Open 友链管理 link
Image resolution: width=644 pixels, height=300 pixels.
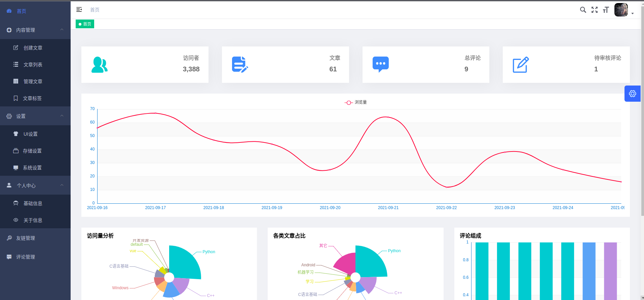35,238
